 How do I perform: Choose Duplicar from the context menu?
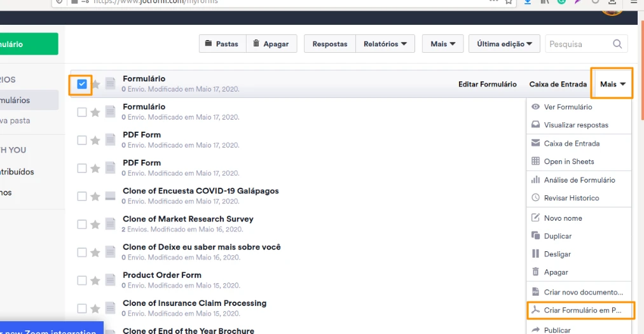pyautogui.click(x=558, y=236)
